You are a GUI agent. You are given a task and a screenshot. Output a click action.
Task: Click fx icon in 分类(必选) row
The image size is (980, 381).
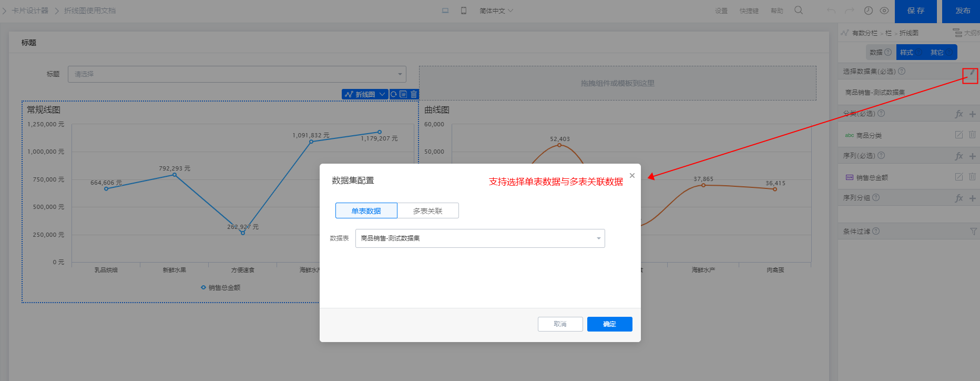tap(959, 114)
